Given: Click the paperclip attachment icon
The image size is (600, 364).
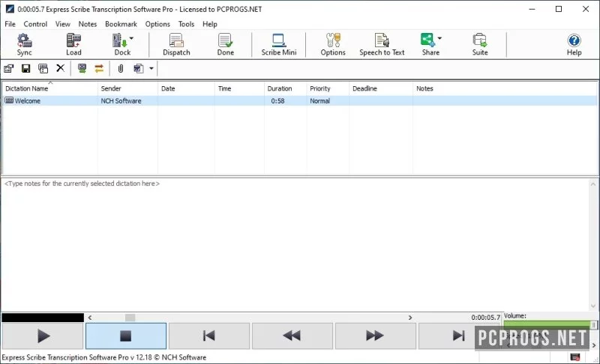Looking at the screenshot, I should click(121, 69).
